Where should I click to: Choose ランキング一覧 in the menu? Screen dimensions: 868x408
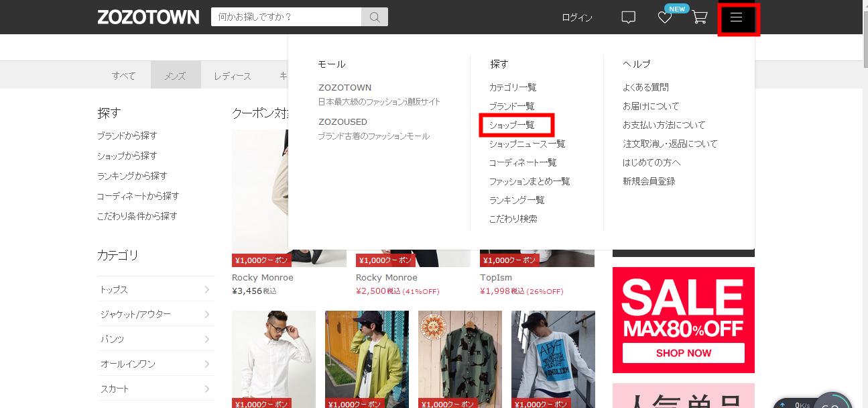pos(517,200)
